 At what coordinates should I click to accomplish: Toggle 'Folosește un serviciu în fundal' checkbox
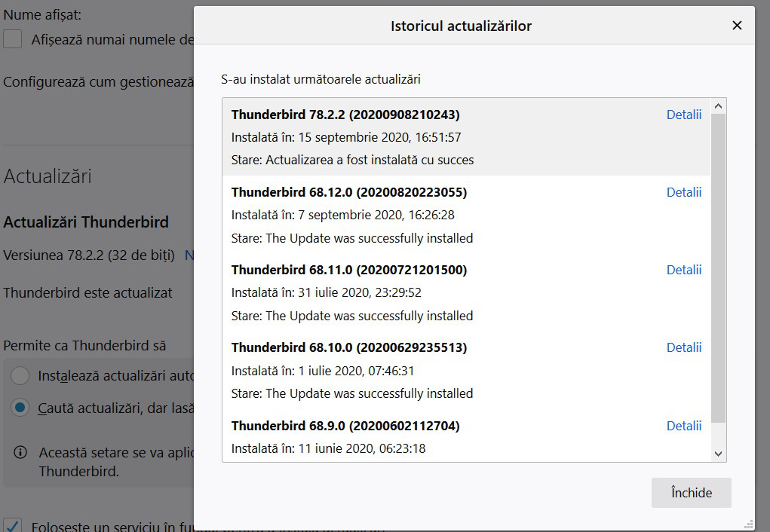point(12,525)
